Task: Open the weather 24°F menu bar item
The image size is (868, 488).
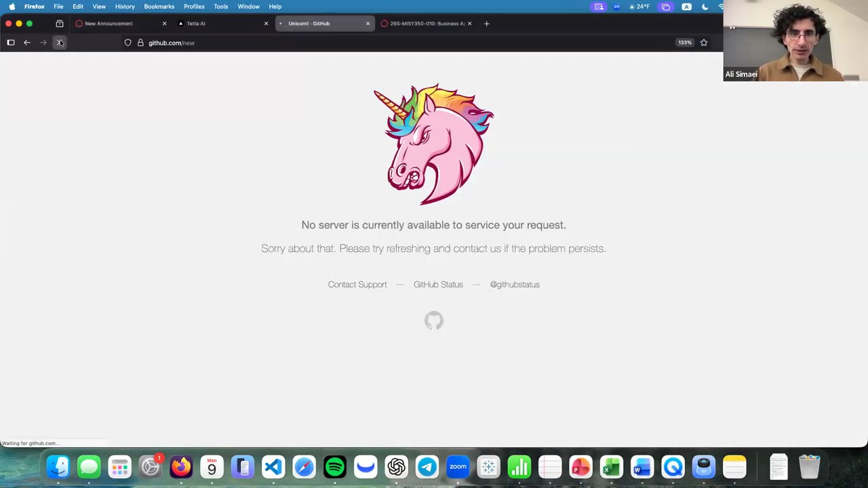Action: coord(639,7)
